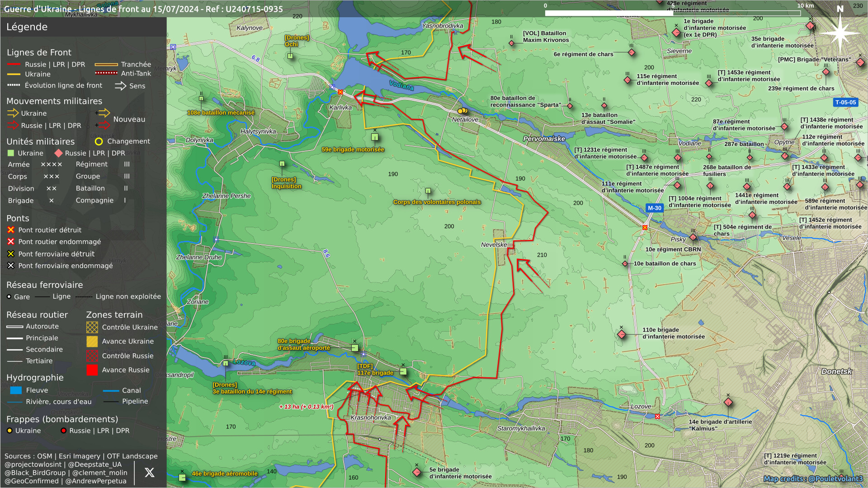Click the T-05-05 road shield
868x488 pixels.
tap(845, 103)
